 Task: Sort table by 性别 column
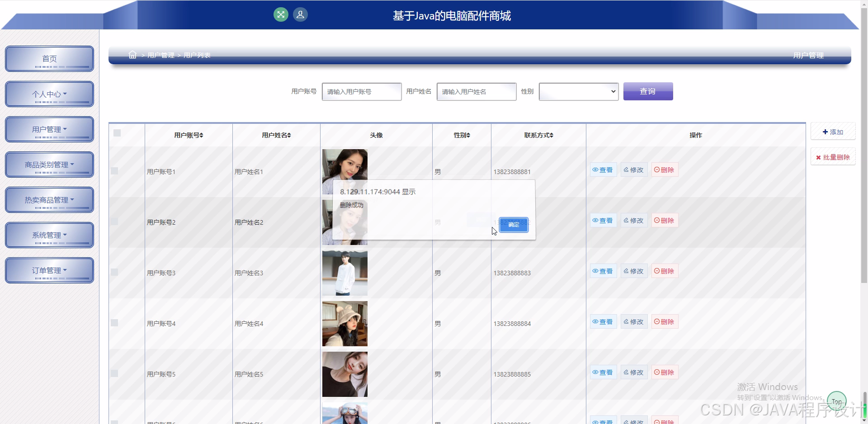point(462,135)
